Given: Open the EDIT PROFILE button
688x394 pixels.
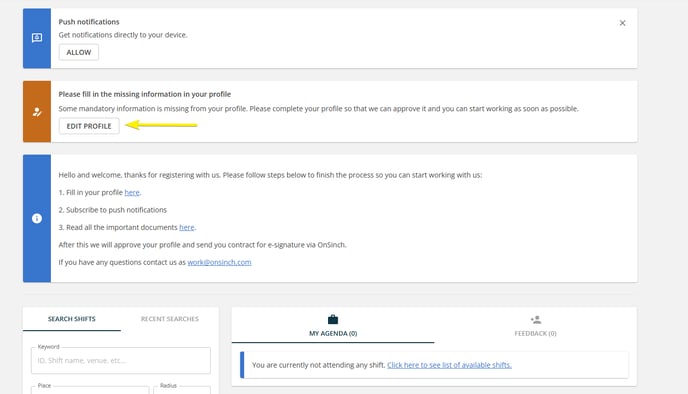Looking at the screenshot, I should (x=89, y=126).
